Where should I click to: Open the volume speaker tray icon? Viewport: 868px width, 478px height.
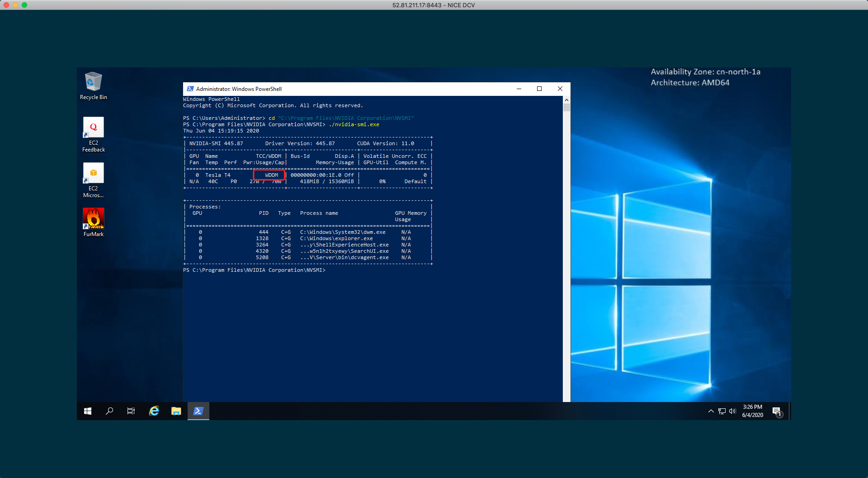tap(732, 411)
